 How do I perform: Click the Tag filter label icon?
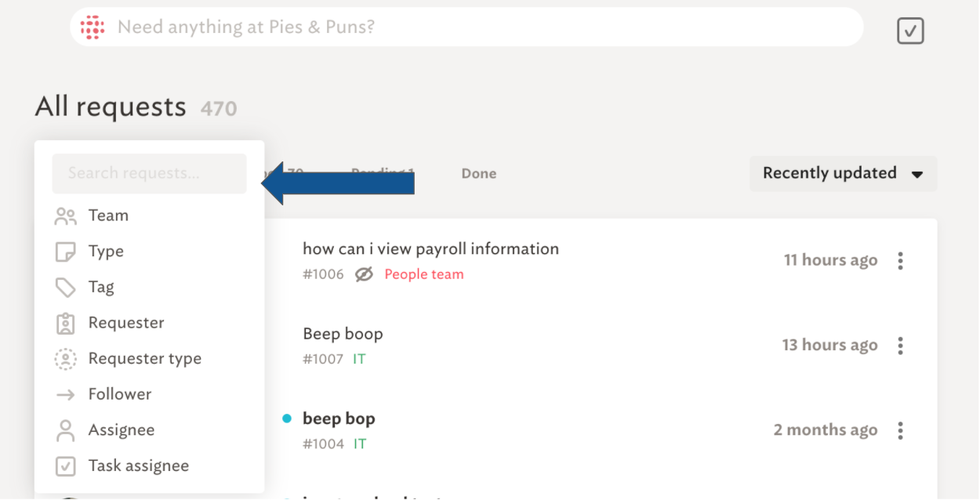(x=66, y=288)
